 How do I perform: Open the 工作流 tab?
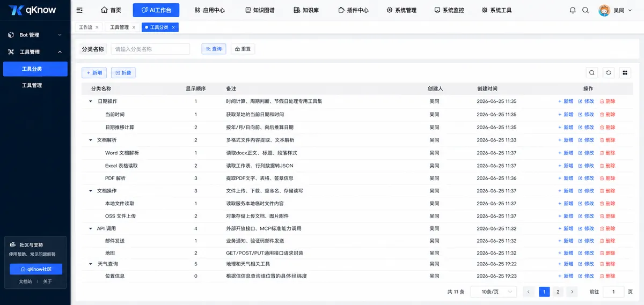tap(86, 27)
